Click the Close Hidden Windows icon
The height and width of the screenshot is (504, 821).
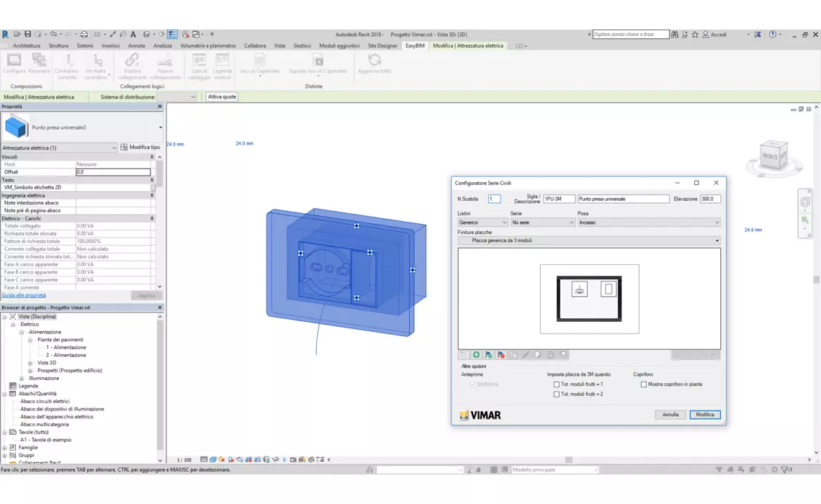[185, 35]
